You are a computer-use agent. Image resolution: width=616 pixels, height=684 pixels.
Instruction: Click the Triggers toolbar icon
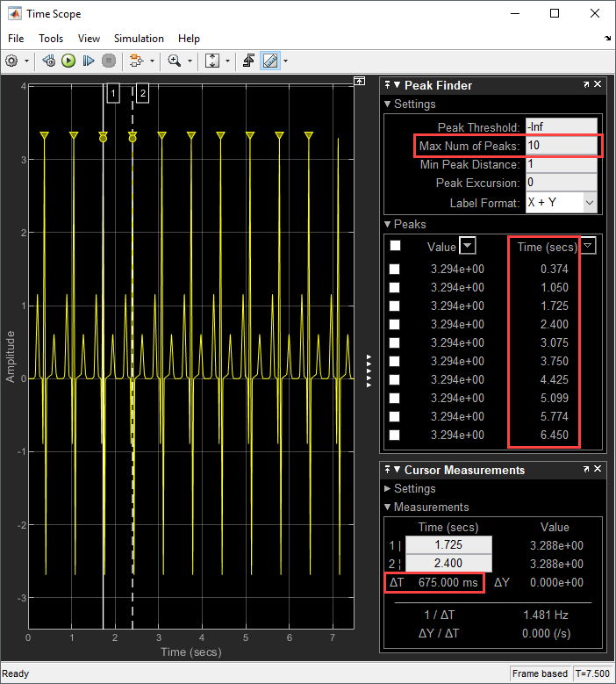point(249,61)
